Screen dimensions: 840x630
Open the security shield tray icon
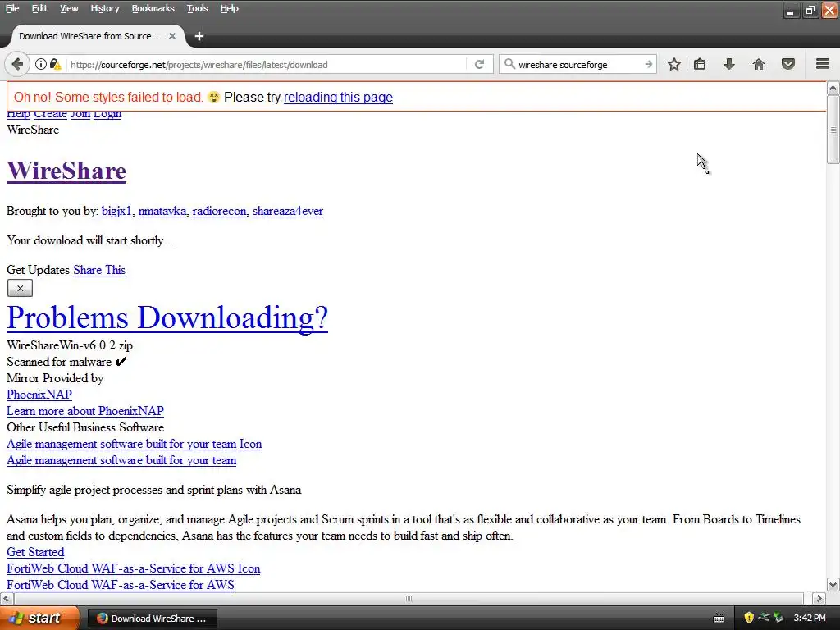tap(749, 618)
